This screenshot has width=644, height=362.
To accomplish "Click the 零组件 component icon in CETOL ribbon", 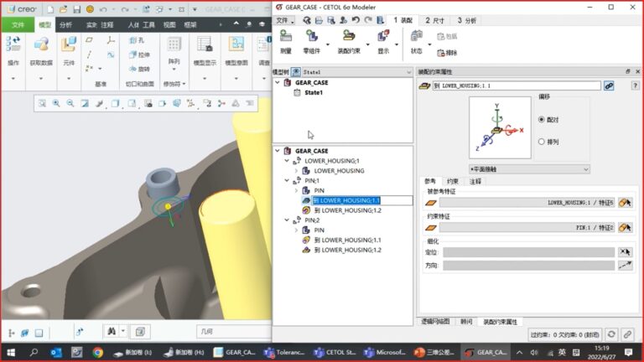I will pyautogui.click(x=312, y=37).
